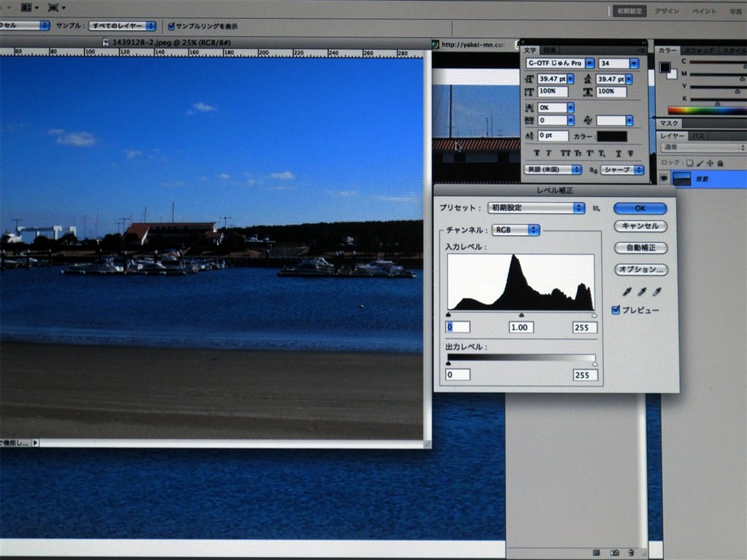Image resolution: width=747 pixels, height=560 pixels.
Task: Open the サンプル dropdown すべてのレイヤー
Action: point(122,26)
